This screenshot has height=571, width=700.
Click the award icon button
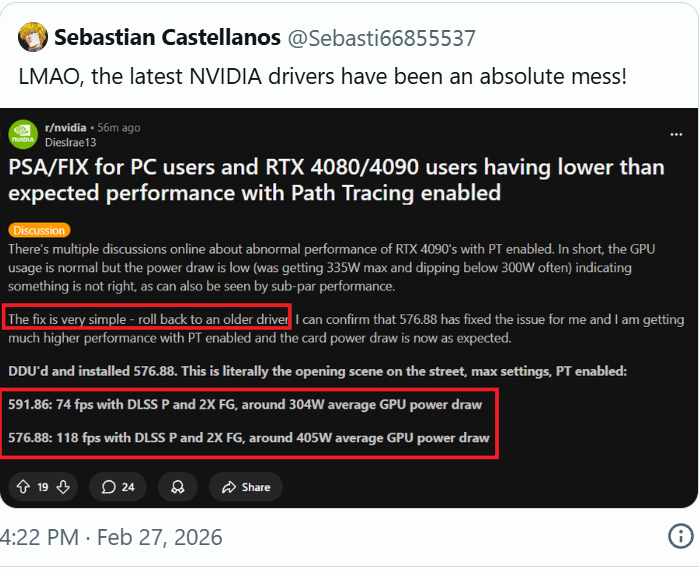[177, 487]
